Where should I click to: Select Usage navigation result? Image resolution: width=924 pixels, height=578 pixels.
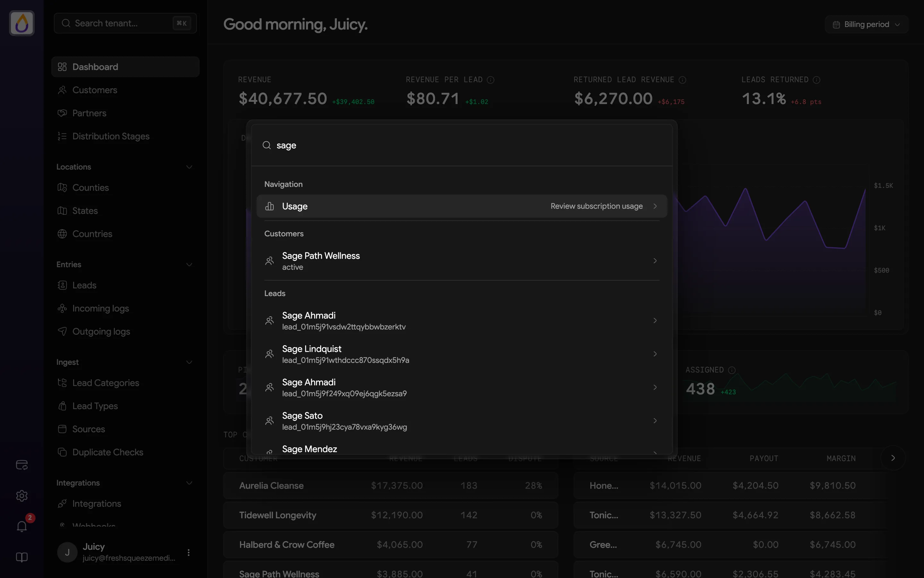click(462, 206)
